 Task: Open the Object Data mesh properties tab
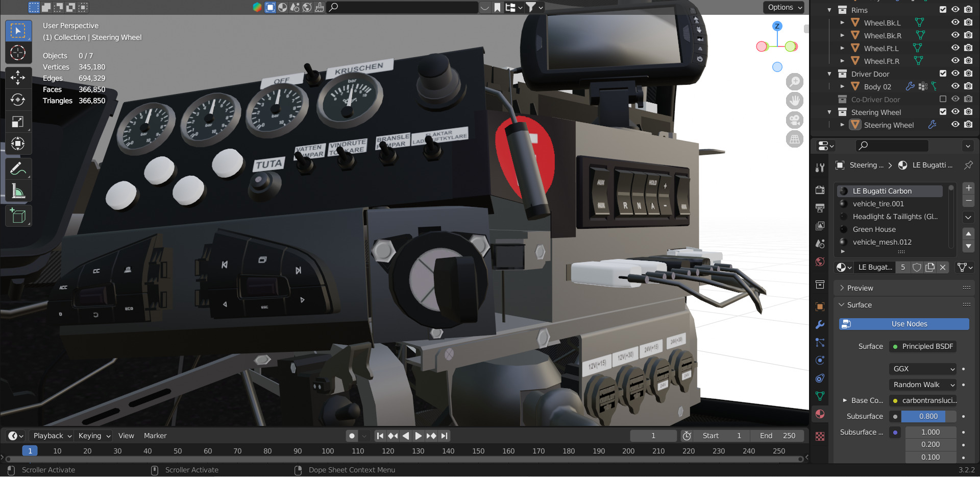click(x=820, y=396)
